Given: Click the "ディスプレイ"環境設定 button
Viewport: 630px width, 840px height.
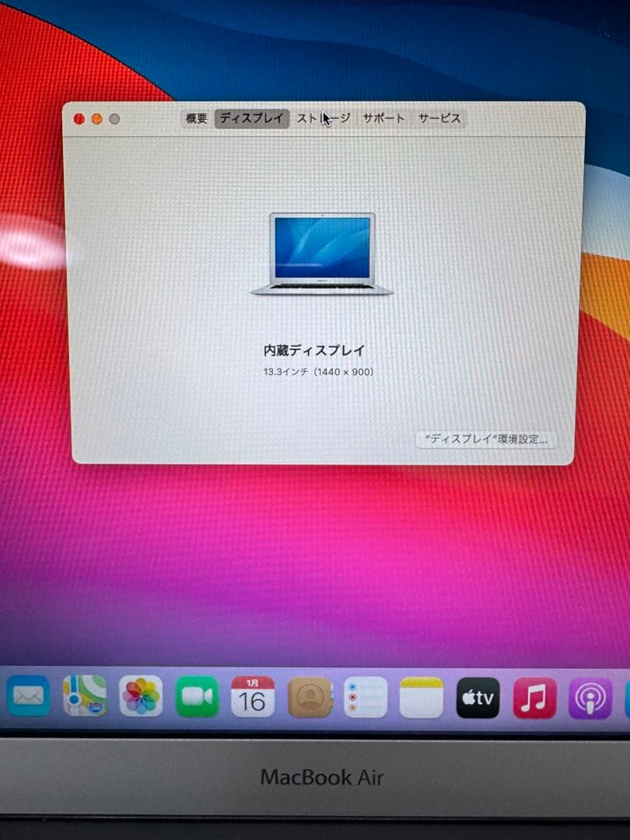Looking at the screenshot, I should [x=486, y=440].
